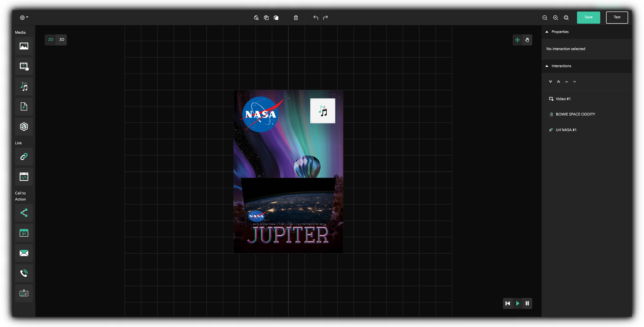Add a calendar event call-to-action

(x=24, y=233)
